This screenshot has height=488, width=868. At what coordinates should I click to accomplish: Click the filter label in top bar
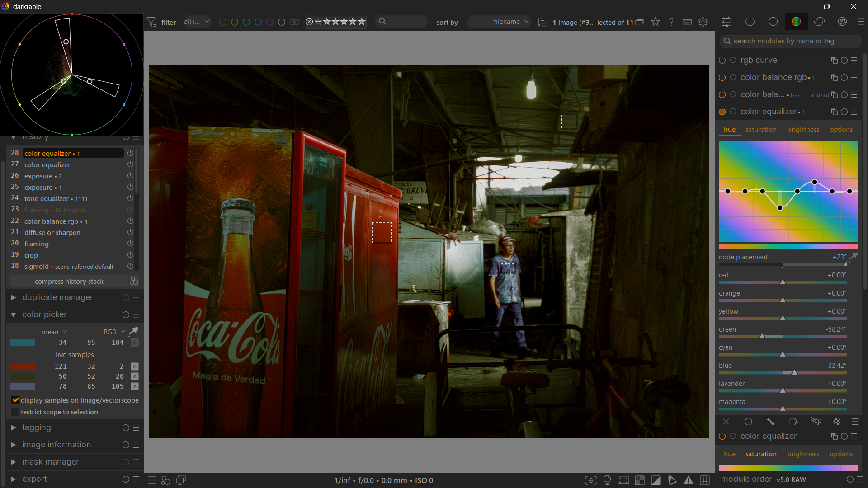169,22
